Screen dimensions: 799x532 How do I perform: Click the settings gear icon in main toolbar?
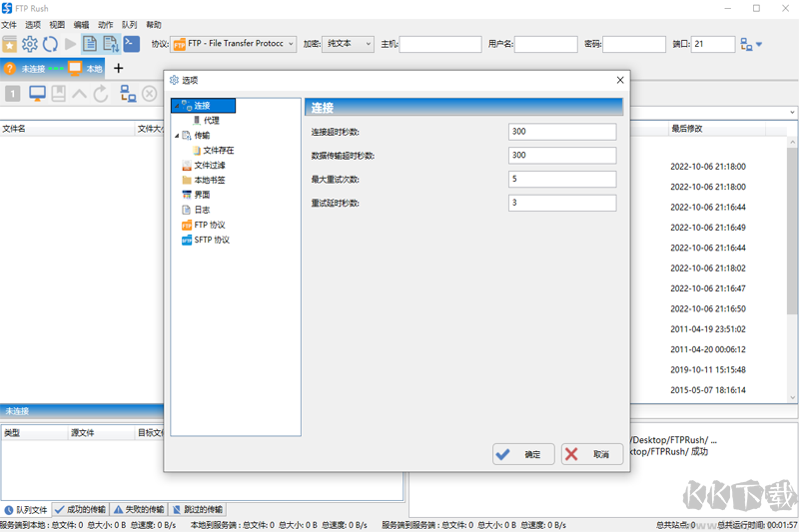click(30, 44)
